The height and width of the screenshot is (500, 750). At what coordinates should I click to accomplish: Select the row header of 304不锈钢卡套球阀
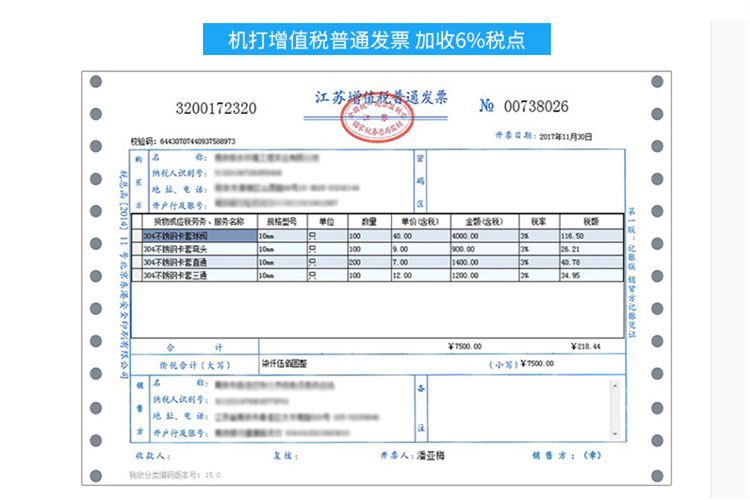[x=137, y=235]
